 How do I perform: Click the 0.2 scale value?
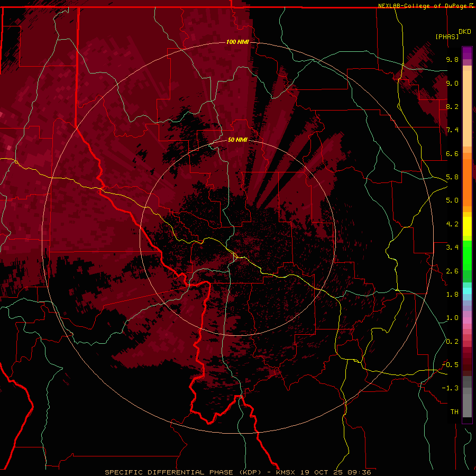point(452,342)
